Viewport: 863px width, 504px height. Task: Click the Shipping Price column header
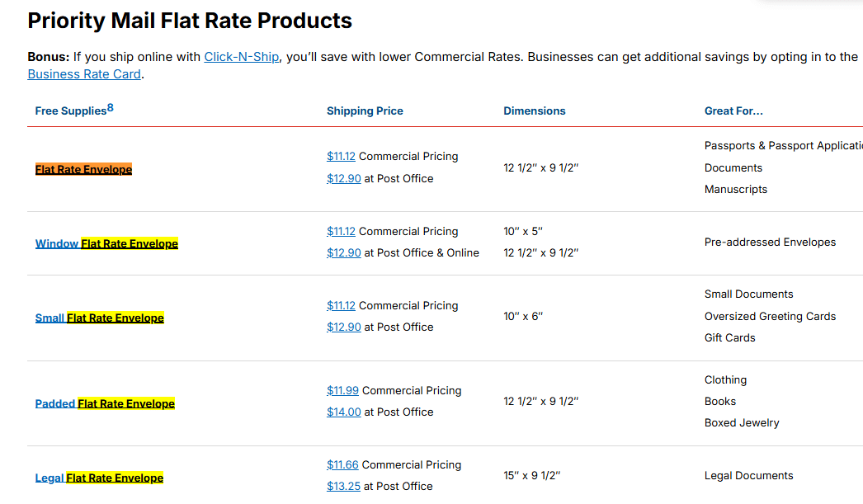point(365,111)
